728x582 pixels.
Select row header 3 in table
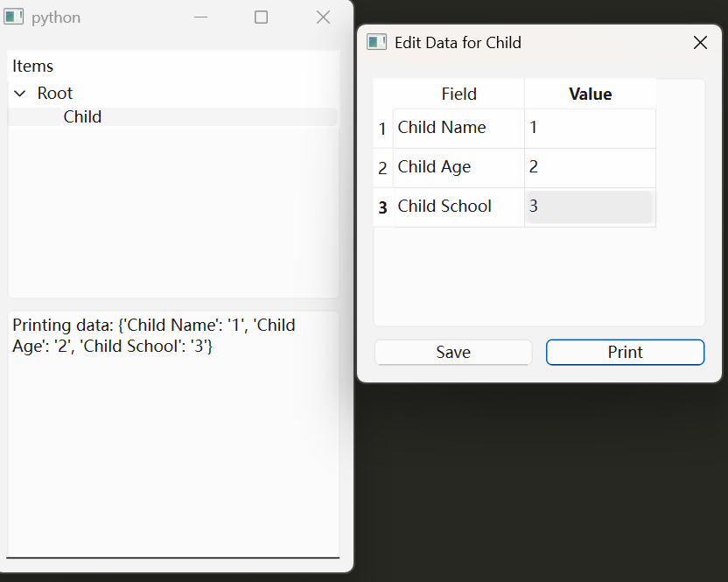[x=383, y=207]
